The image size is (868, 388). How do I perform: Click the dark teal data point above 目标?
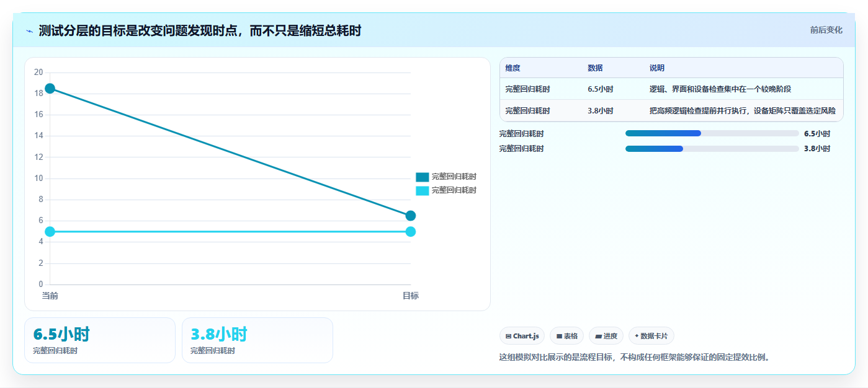[x=411, y=216]
